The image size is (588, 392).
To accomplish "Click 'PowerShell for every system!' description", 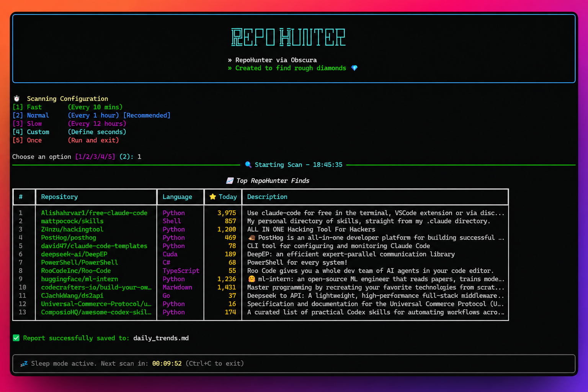I will pyautogui.click(x=297, y=263).
